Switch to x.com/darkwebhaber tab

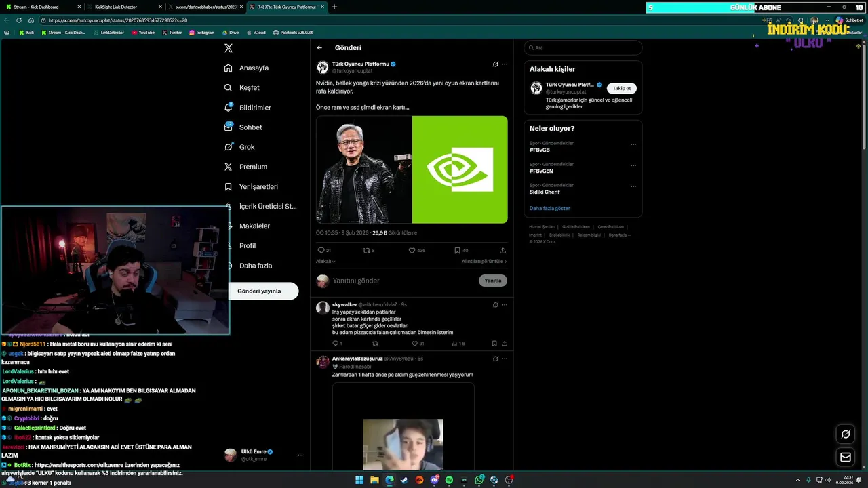click(206, 7)
